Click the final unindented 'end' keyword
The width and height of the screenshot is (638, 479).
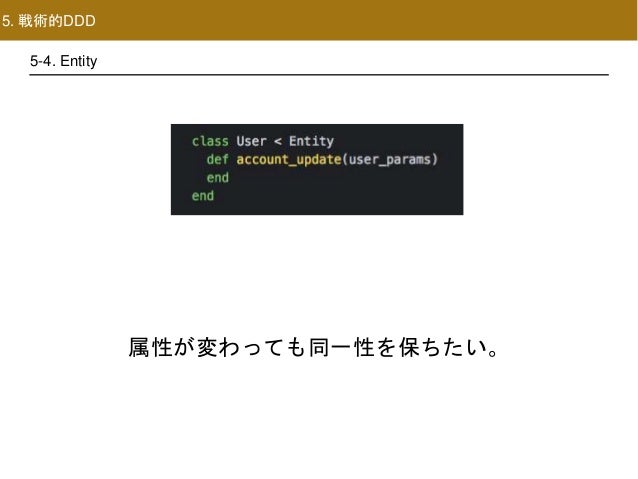[x=203, y=196]
